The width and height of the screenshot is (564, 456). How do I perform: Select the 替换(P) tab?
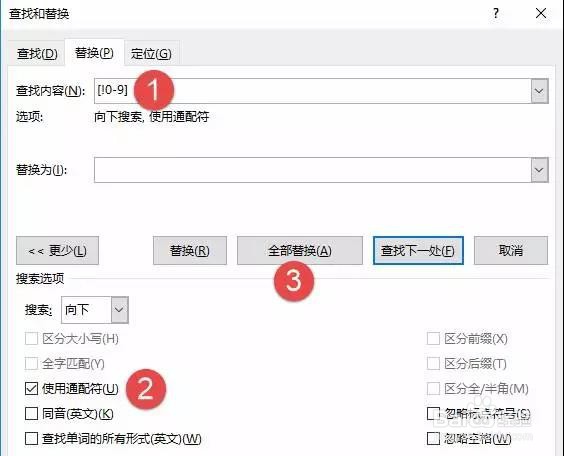(94, 53)
